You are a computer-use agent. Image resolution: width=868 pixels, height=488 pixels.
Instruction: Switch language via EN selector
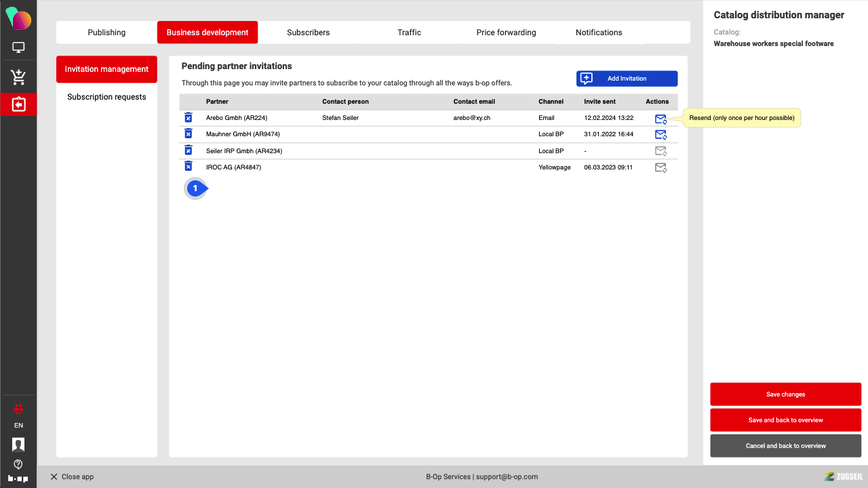tap(18, 426)
